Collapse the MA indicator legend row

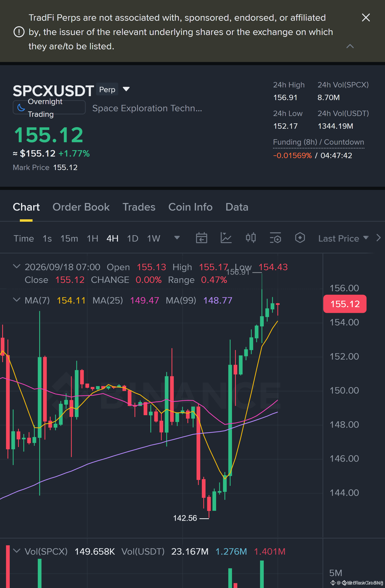[16, 300]
